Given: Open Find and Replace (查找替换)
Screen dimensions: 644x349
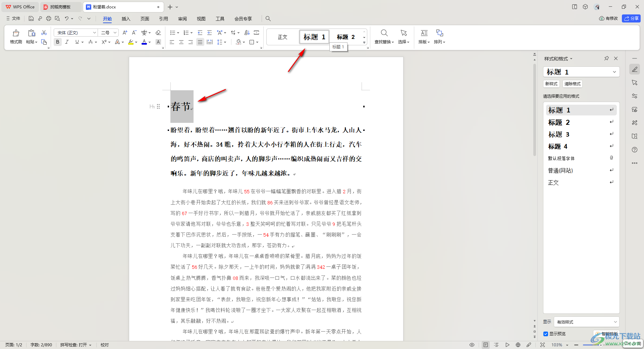Looking at the screenshot, I should pos(384,36).
